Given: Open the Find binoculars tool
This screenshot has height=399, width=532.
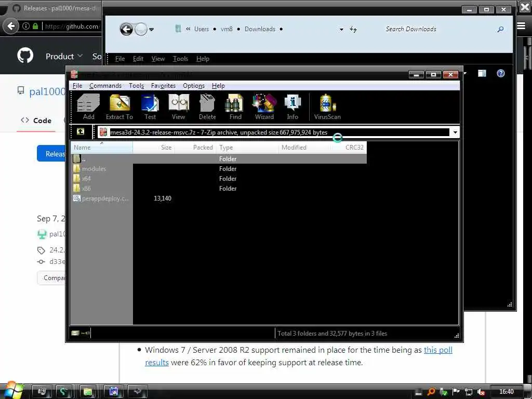Looking at the screenshot, I should coord(235,107).
